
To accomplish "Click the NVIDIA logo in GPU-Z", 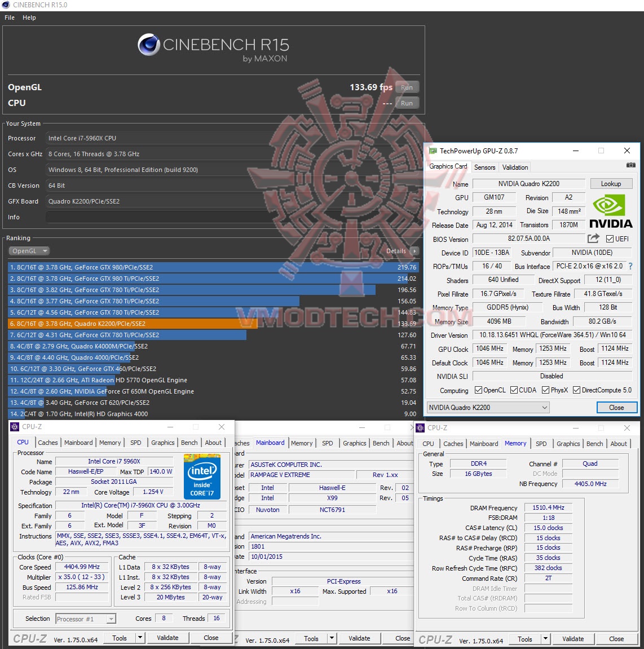I will pos(611,211).
